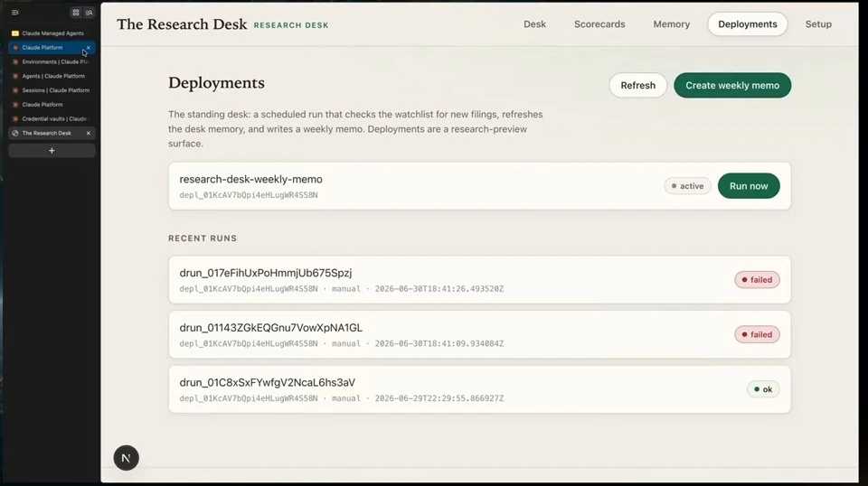Select the Deployments navigation pill
The height and width of the screenshot is (486, 868).
point(748,24)
